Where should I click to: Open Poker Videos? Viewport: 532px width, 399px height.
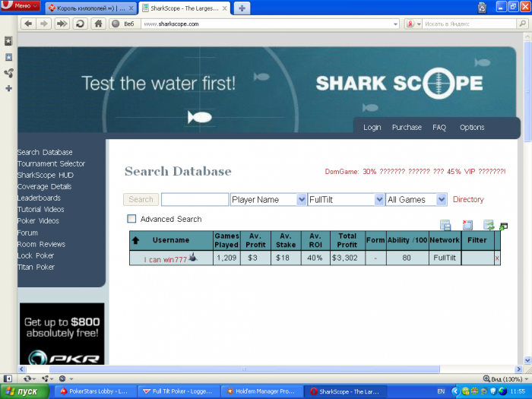(x=38, y=221)
